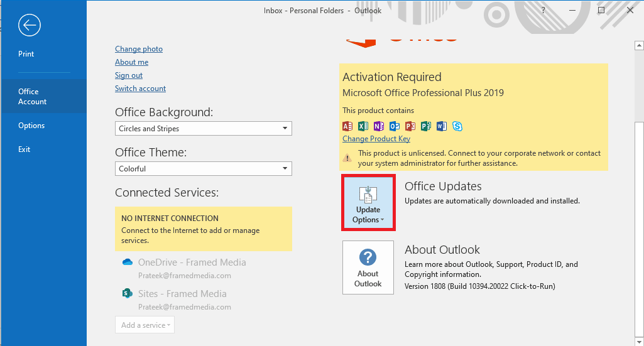Click the NO INTERNET CONNECTION notice text
Viewport: 644px width, 346px height.
click(170, 219)
